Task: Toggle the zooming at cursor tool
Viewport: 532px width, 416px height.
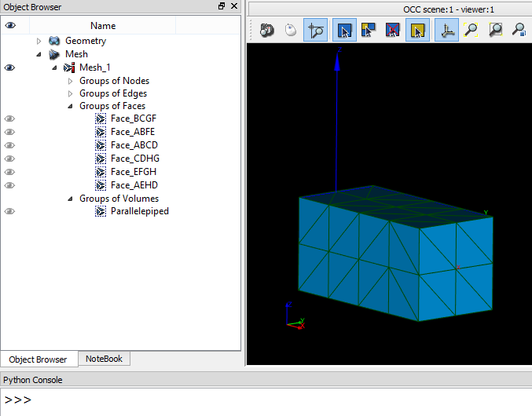Action: (x=315, y=31)
